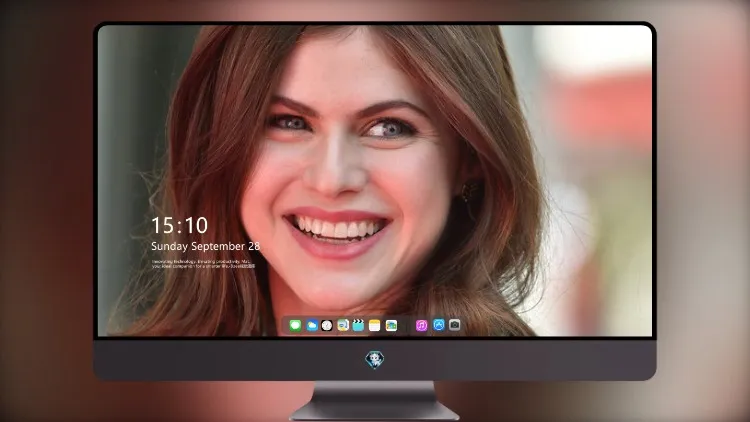Click the date 'Sunday September 28'
Viewport: 750px width, 422px height.
tap(206, 246)
